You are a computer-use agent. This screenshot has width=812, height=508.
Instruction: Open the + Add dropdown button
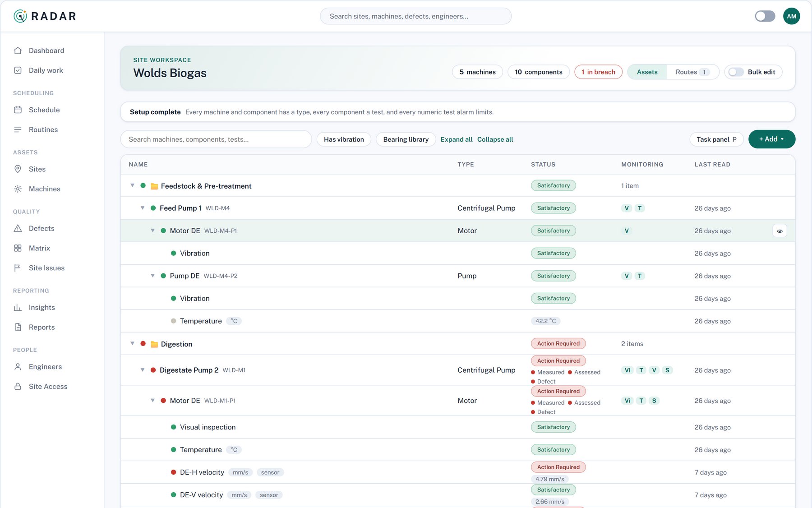(771, 139)
